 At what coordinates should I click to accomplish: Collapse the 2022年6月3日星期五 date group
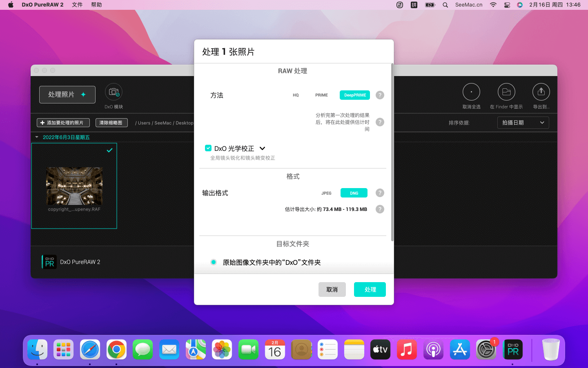coord(37,137)
